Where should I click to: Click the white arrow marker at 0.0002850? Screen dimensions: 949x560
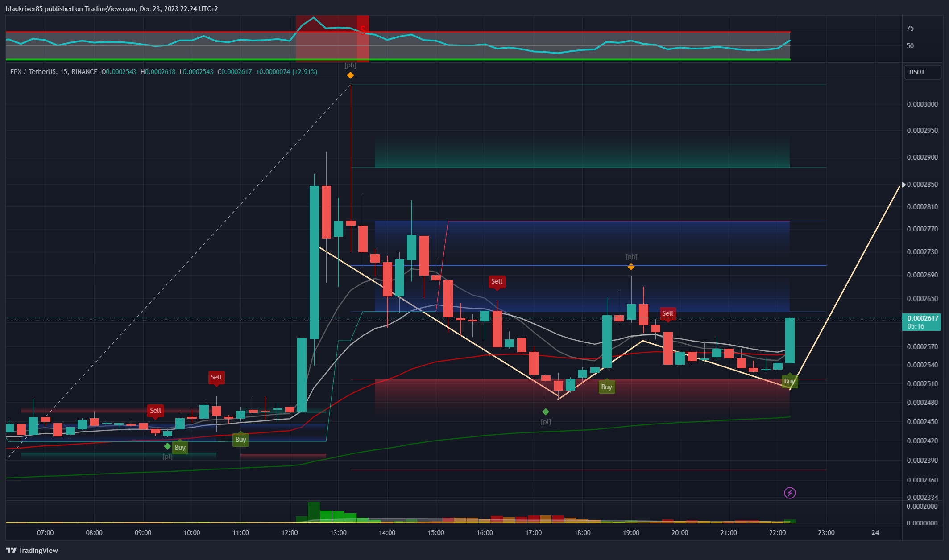click(903, 185)
